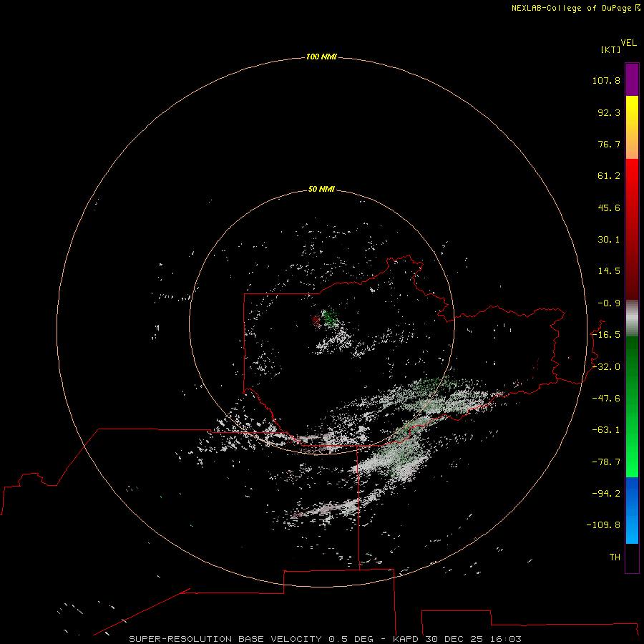Click the 45.6 scale label
This screenshot has width=644, height=644.
point(609,208)
